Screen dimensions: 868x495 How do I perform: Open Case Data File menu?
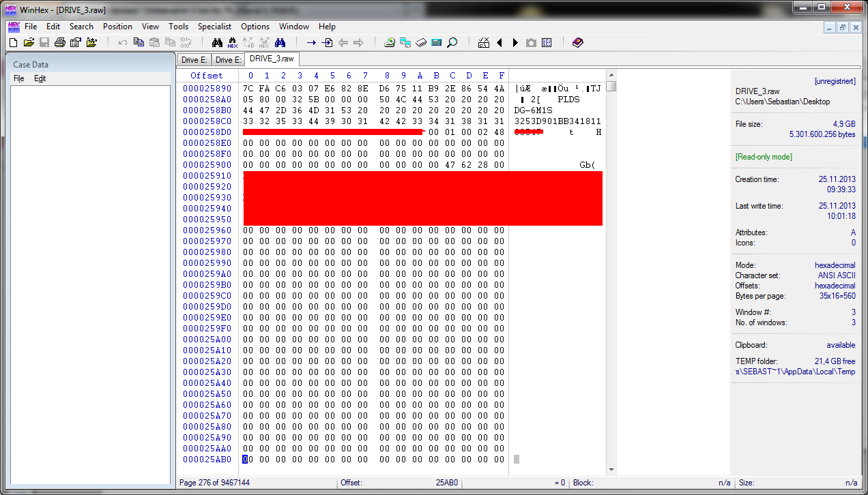tap(19, 78)
